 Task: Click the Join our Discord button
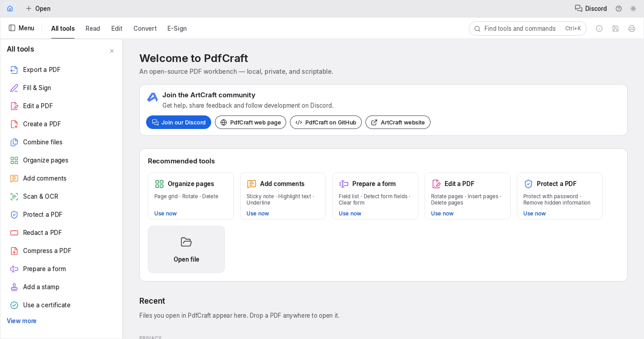click(x=179, y=122)
